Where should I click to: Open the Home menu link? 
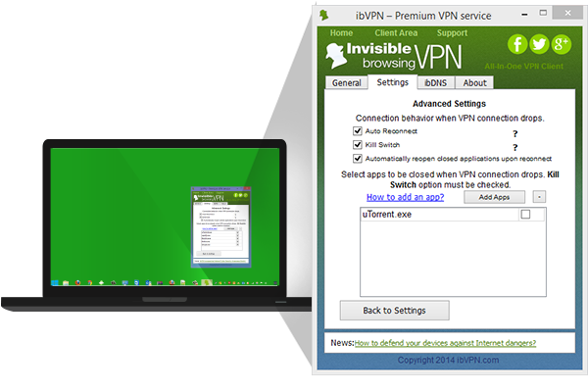click(341, 33)
